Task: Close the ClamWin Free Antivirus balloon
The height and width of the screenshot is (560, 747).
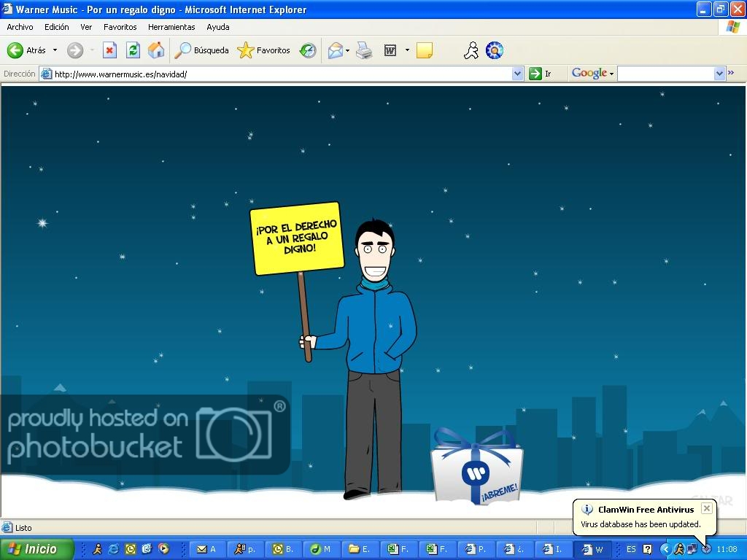Action: pyautogui.click(x=706, y=508)
